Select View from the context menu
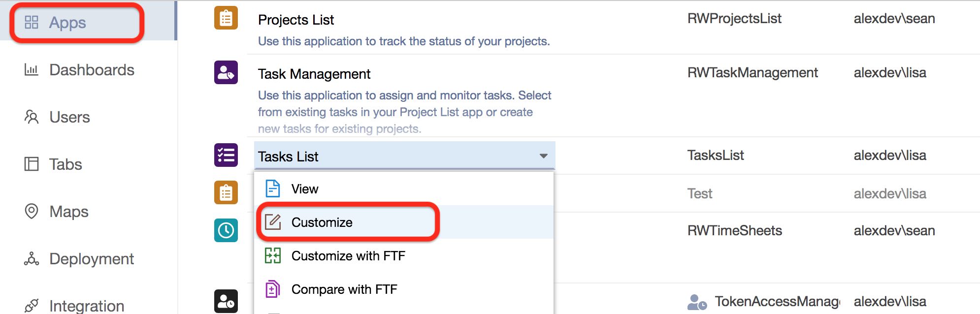This screenshot has width=980, height=314. (305, 189)
